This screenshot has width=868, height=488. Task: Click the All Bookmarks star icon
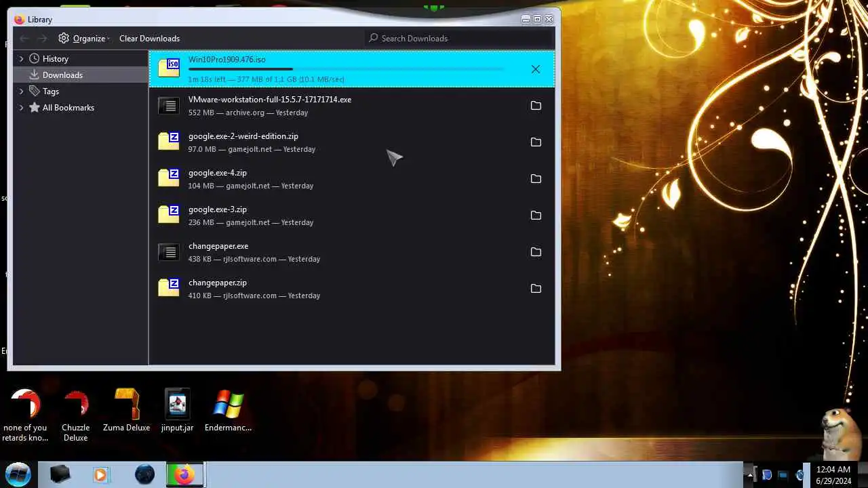point(35,108)
